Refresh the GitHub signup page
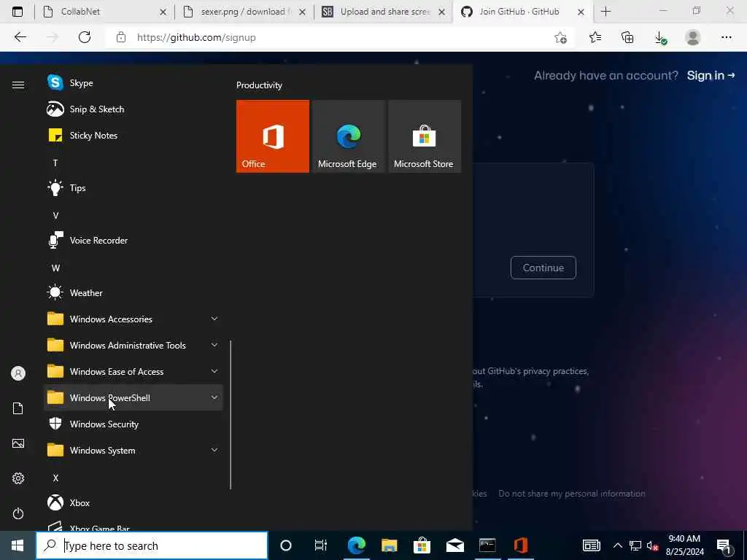 (x=85, y=37)
